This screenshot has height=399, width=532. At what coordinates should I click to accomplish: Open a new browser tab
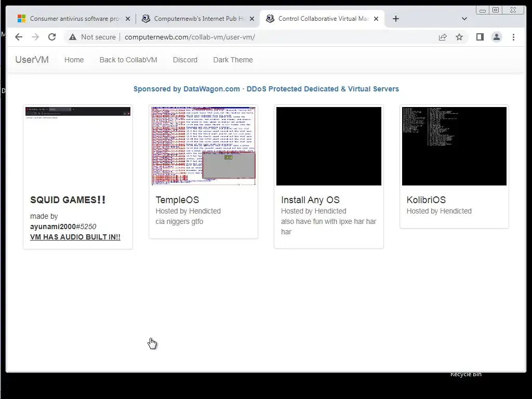(x=395, y=19)
